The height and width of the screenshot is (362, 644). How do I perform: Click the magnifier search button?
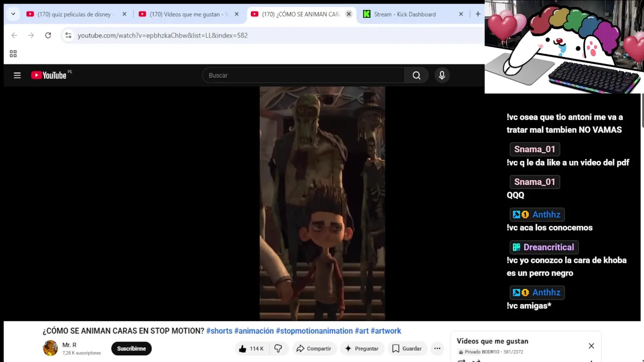[x=416, y=75]
